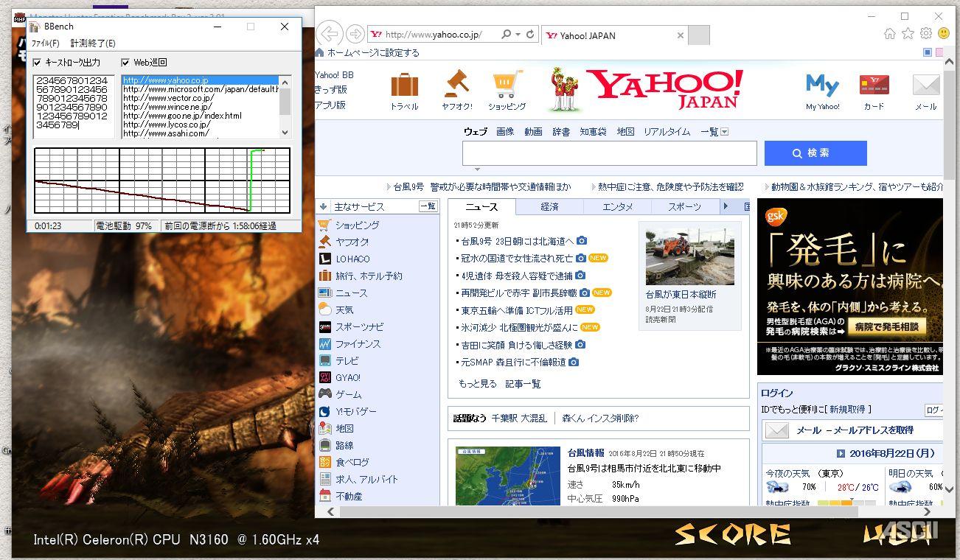Click the スポーツナビ icon in services list
This screenshot has width=960, height=560.
pos(325,326)
